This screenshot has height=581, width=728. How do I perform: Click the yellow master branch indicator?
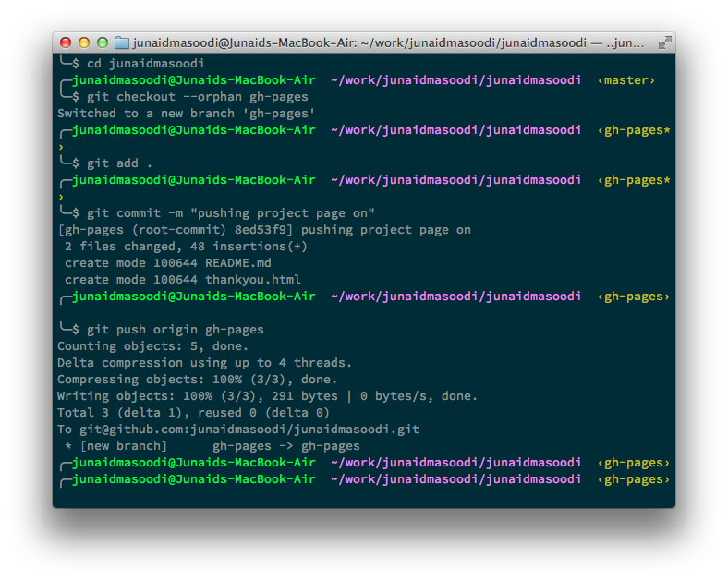[x=625, y=80]
